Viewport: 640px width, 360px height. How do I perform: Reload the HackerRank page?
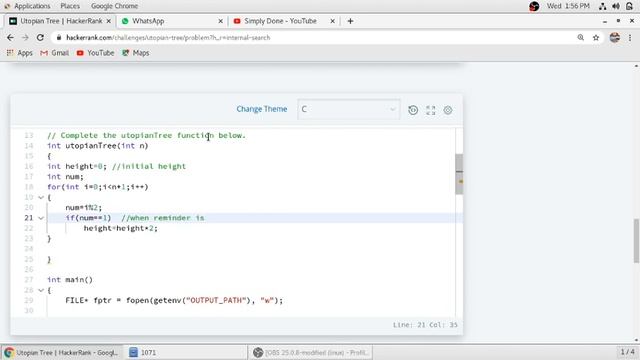pos(40,38)
